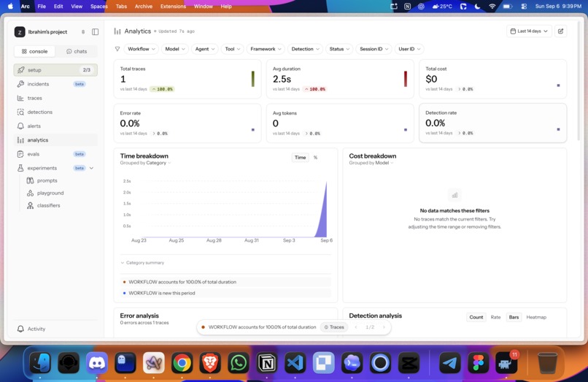Open Ibrahim's project switcher

50,32
